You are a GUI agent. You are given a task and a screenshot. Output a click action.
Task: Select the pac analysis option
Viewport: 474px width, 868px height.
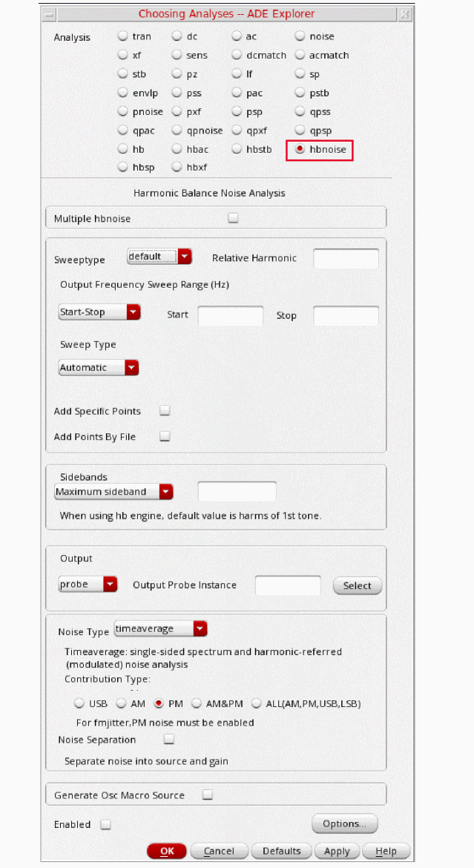click(237, 93)
